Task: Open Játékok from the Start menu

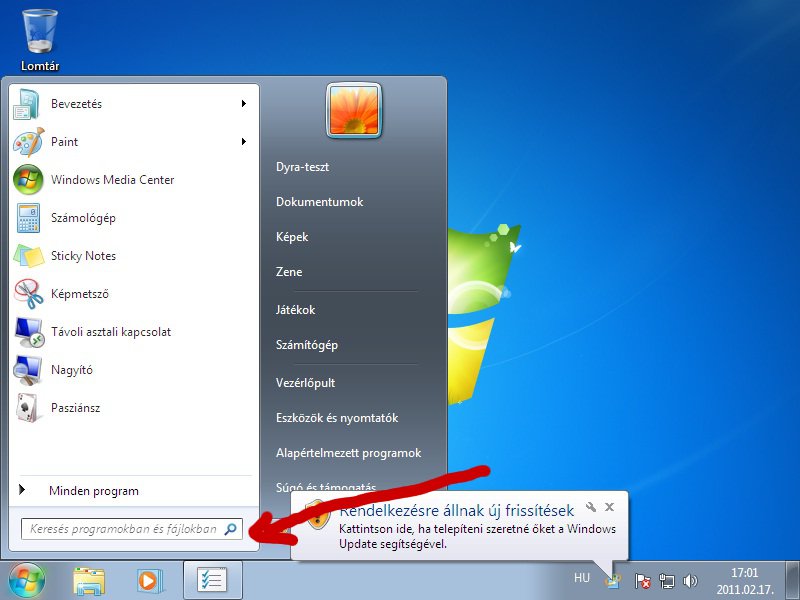Action: pyautogui.click(x=295, y=310)
